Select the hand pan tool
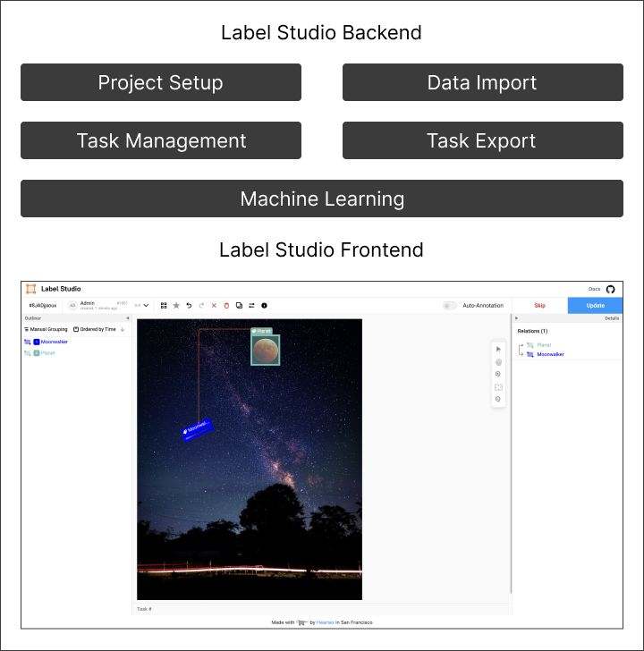This screenshot has height=651, width=644. tap(498, 361)
